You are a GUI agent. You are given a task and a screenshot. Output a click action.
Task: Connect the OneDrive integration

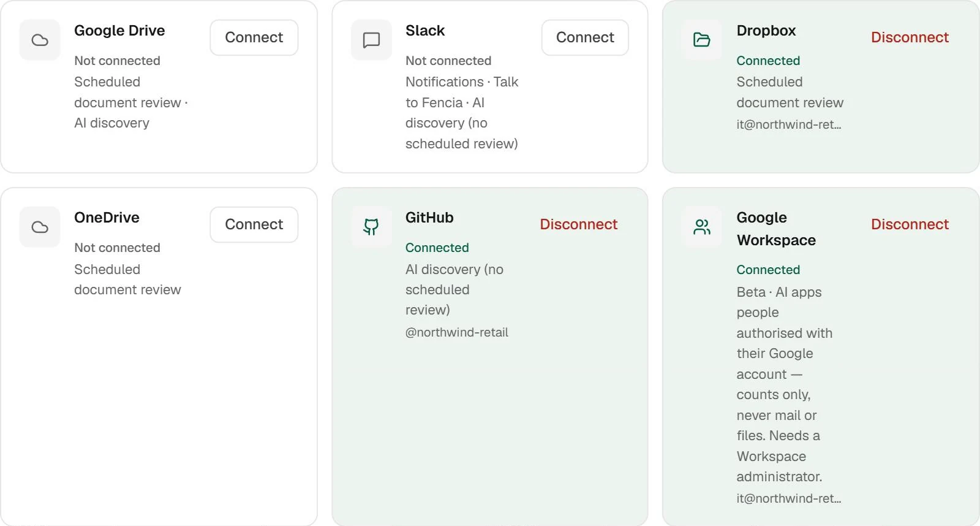(254, 224)
